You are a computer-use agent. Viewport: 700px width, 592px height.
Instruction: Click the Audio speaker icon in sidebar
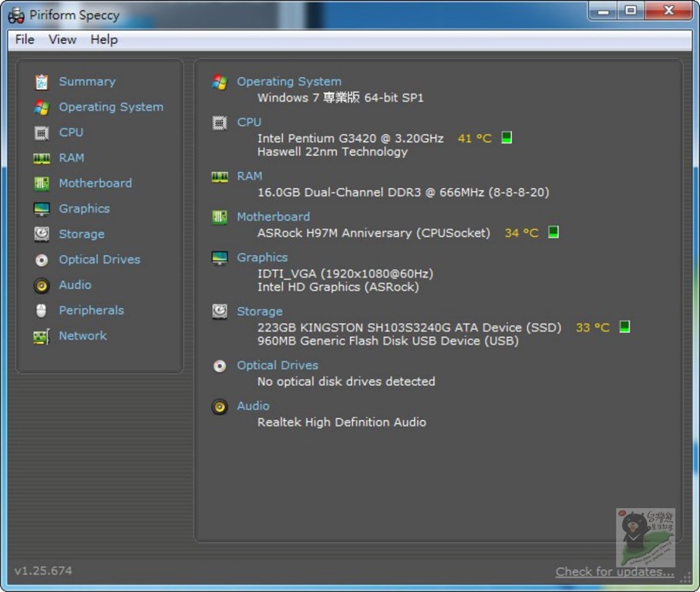pyautogui.click(x=42, y=285)
